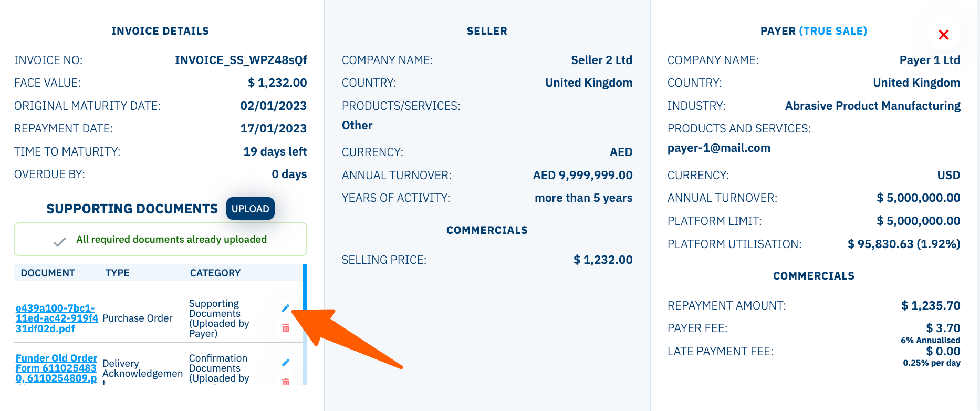The image size is (980, 411).
Task: Delete the e439a100 Purchase Order document
Action: (x=286, y=328)
